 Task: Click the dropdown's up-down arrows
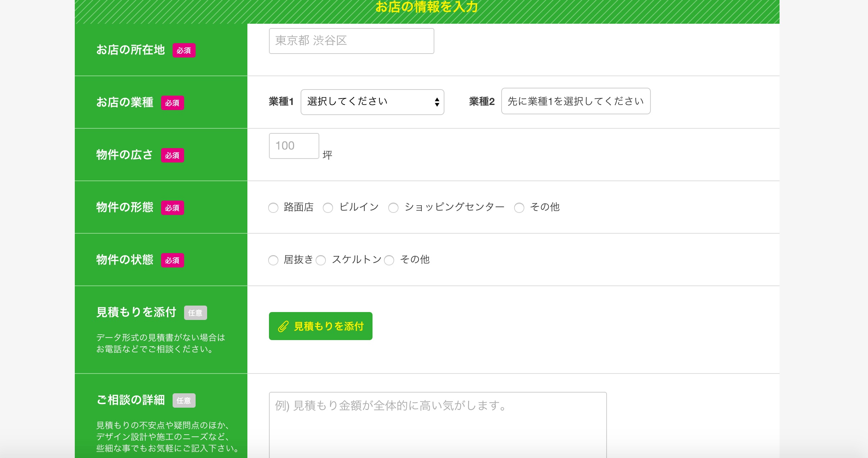[437, 102]
